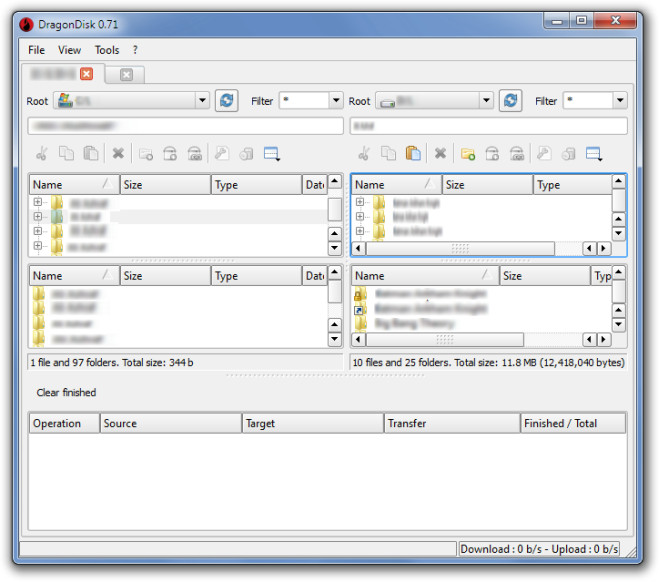The height and width of the screenshot is (582, 660).
Task: Click the storage cylinder icon in left pane toolbar
Action: tap(246, 154)
